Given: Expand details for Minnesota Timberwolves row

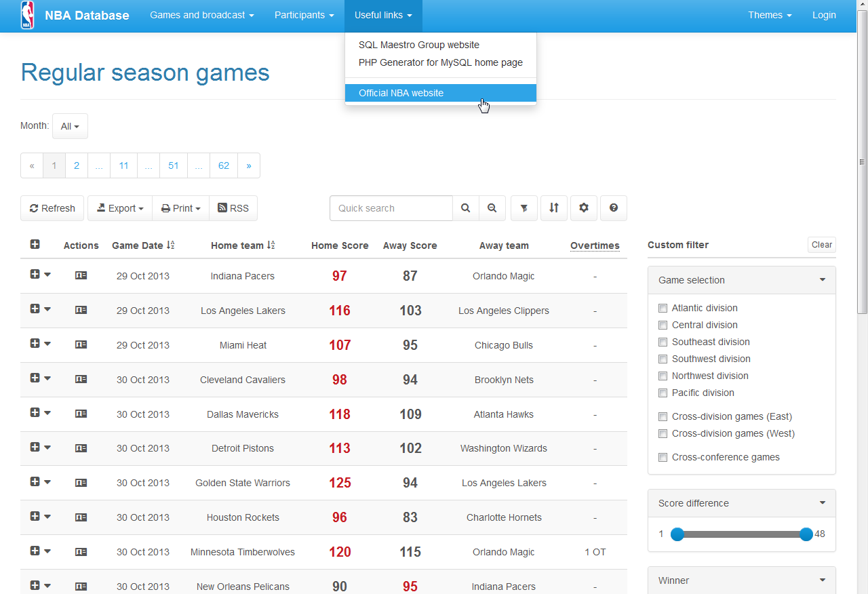Looking at the screenshot, I should tap(35, 551).
